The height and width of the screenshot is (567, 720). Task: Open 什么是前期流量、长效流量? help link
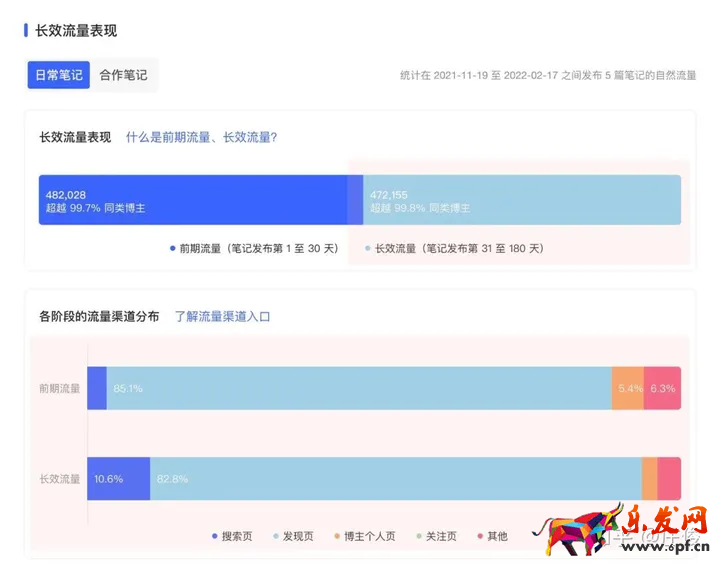click(x=202, y=137)
